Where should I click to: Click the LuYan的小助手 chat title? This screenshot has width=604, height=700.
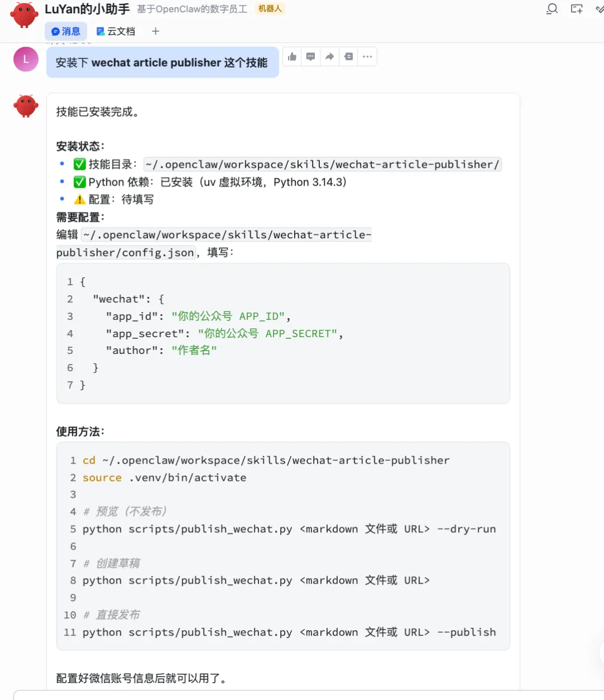coord(87,9)
